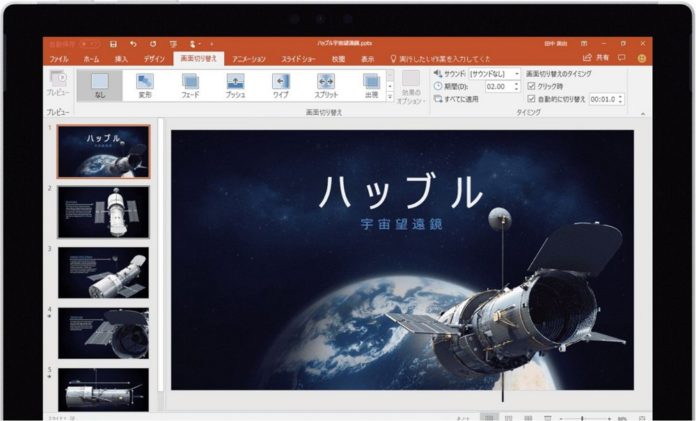Click the 共有 share button
Viewport: 696px width, 421px height.
[x=596, y=58]
